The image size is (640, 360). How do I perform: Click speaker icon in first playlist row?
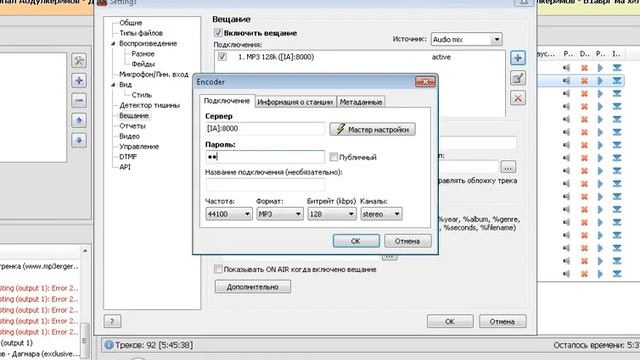coord(567,68)
